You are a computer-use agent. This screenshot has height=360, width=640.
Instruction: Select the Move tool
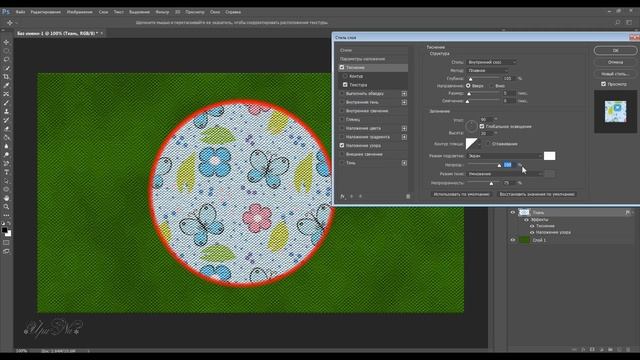coord(6,42)
